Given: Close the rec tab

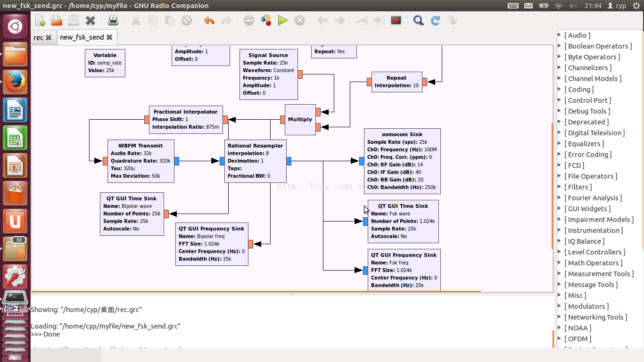Looking at the screenshot, I should point(49,37).
